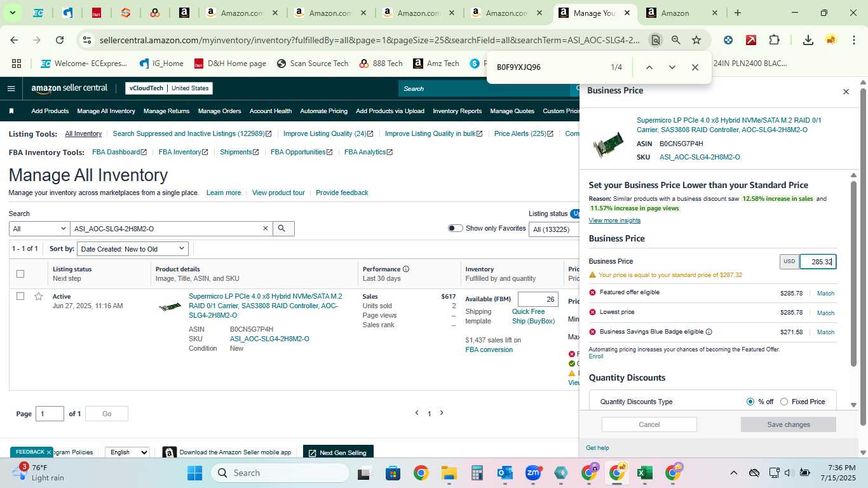
Task: Favorite the listing with the star icon
Action: 38,296
